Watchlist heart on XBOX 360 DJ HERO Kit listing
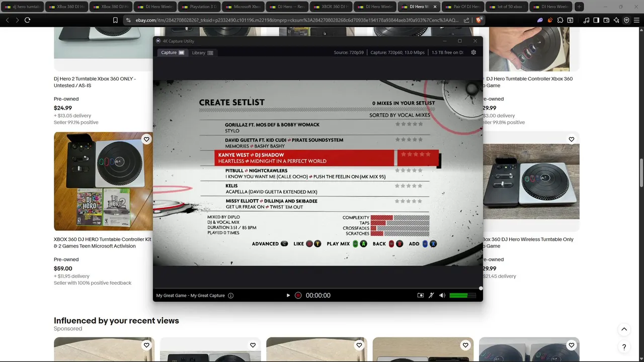 point(146,139)
